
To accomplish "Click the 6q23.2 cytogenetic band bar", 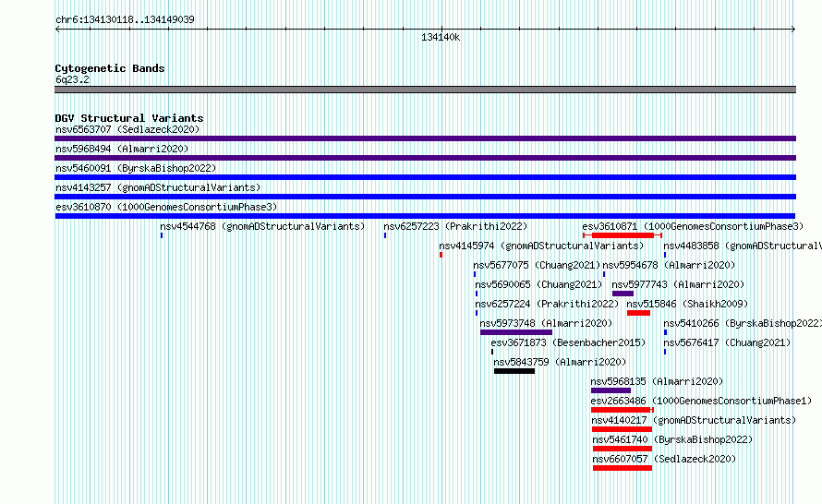I will 425,90.
